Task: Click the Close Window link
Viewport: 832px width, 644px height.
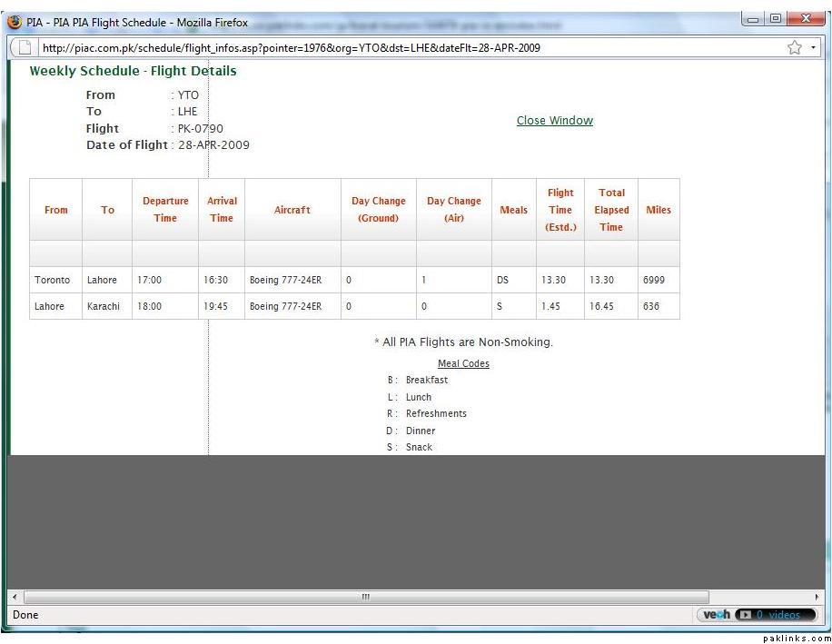Action: [x=554, y=121]
